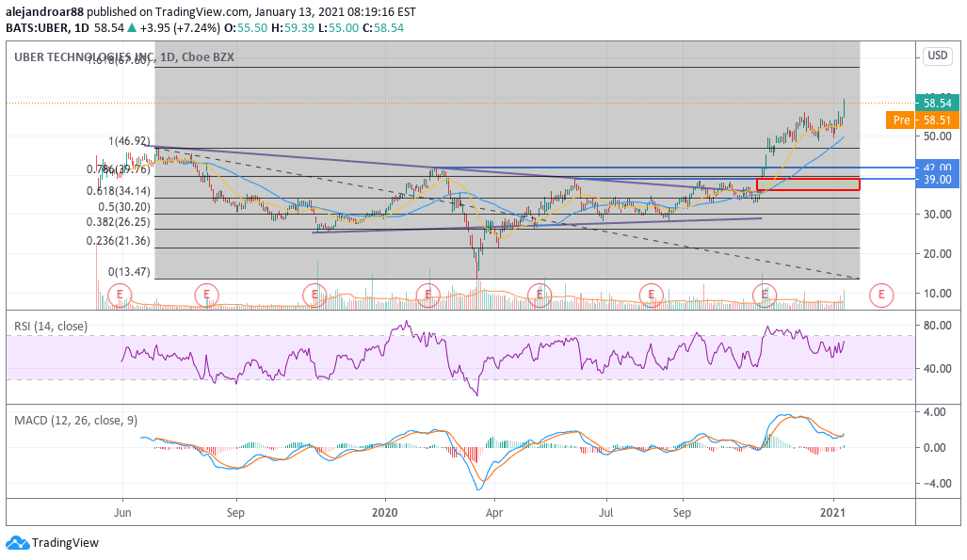Image resolution: width=967 pixels, height=560 pixels.
Task: Click the 1(46.92) Fibonacci level label
Action: [x=129, y=141]
